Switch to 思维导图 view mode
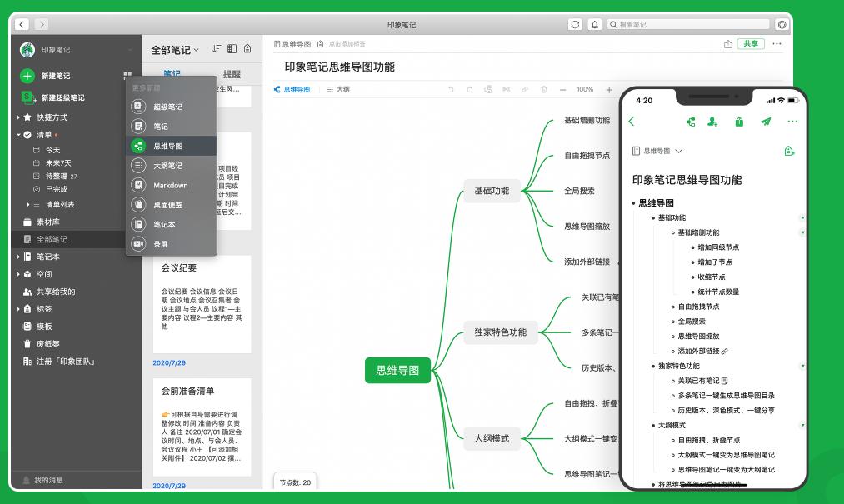The image size is (844, 504). [x=292, y=89]
